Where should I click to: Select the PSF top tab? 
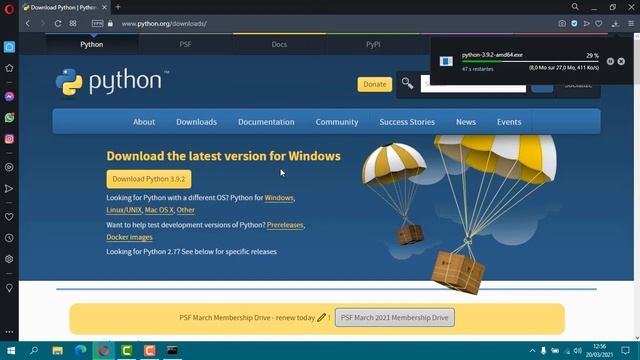(185, 44)
